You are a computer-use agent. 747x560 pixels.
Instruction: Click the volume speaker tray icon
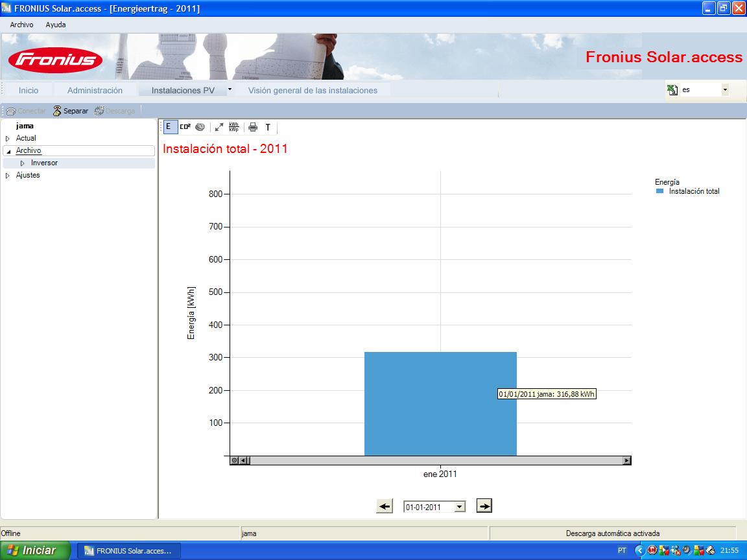pos(687,550)
